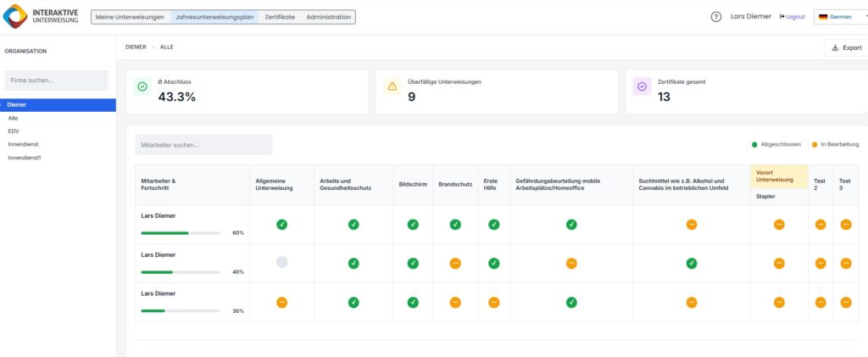The image size is (868, 357).
Task: Click the green Suchtmittel check in the 40% row
Action: tap(691, 263)
